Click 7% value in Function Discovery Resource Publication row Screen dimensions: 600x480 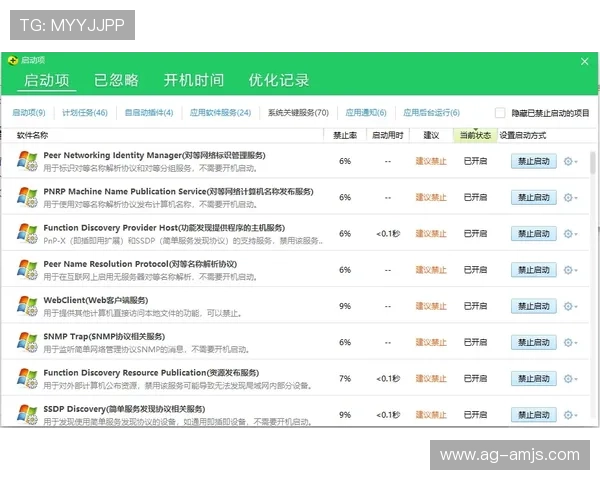(345, 379)
